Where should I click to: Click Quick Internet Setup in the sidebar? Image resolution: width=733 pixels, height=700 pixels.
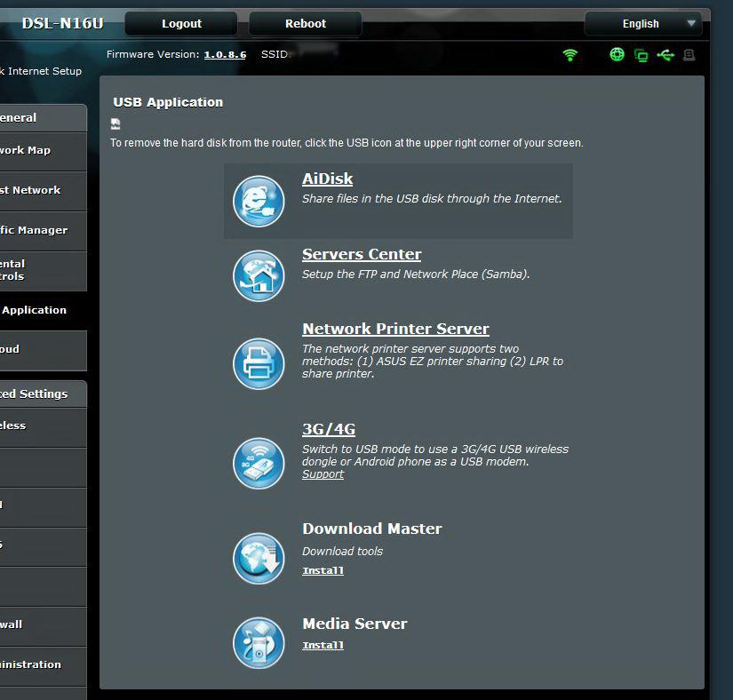click(x=41, y=71)
